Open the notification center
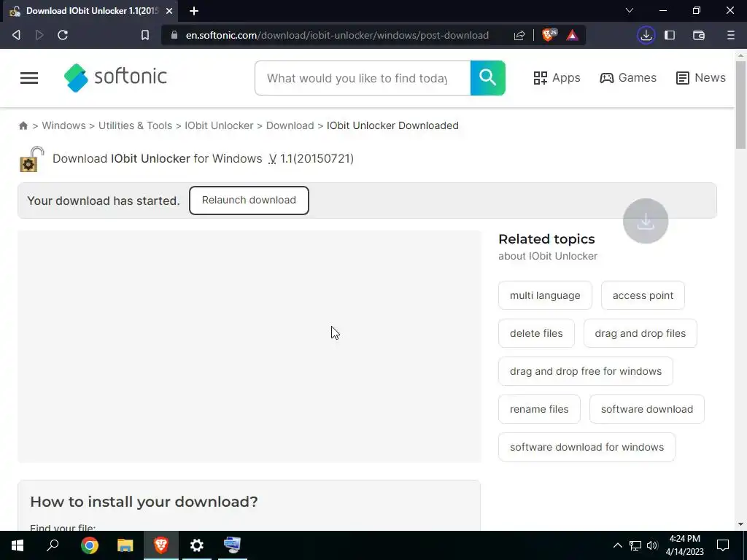This screenshot has width=747, height=560. [723, 545]
